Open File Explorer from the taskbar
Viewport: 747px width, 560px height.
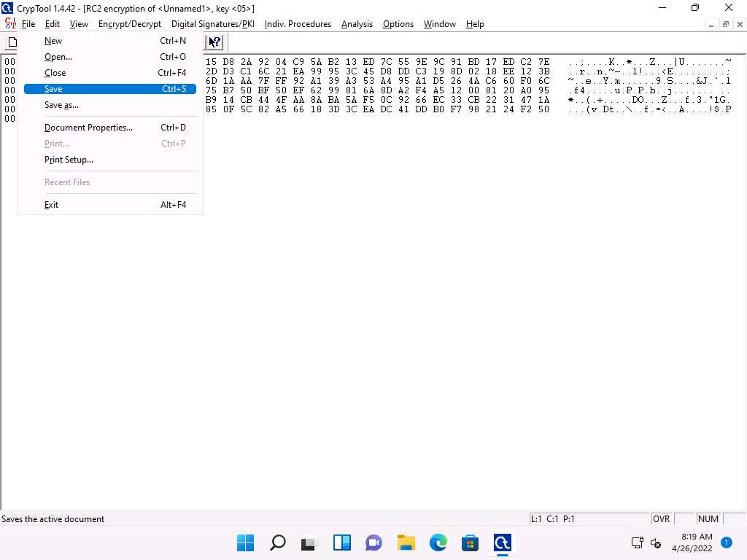(x=406, y=542)
